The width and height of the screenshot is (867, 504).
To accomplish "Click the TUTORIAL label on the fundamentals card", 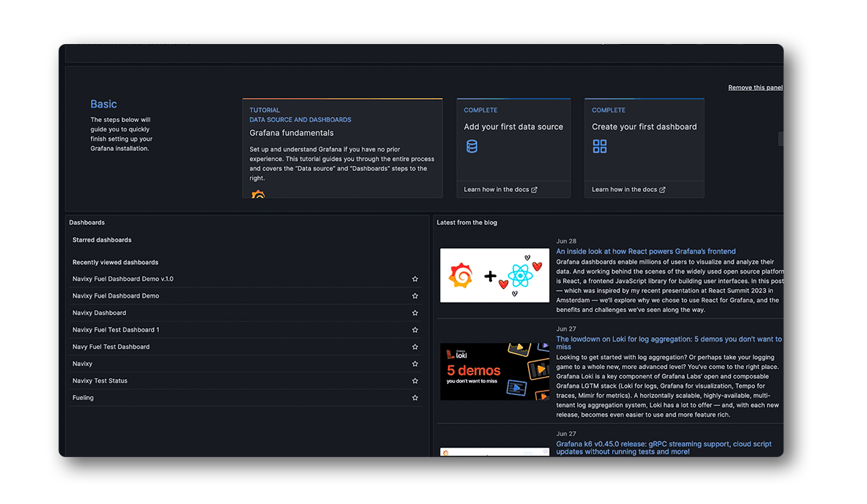I will click(264, 110).
